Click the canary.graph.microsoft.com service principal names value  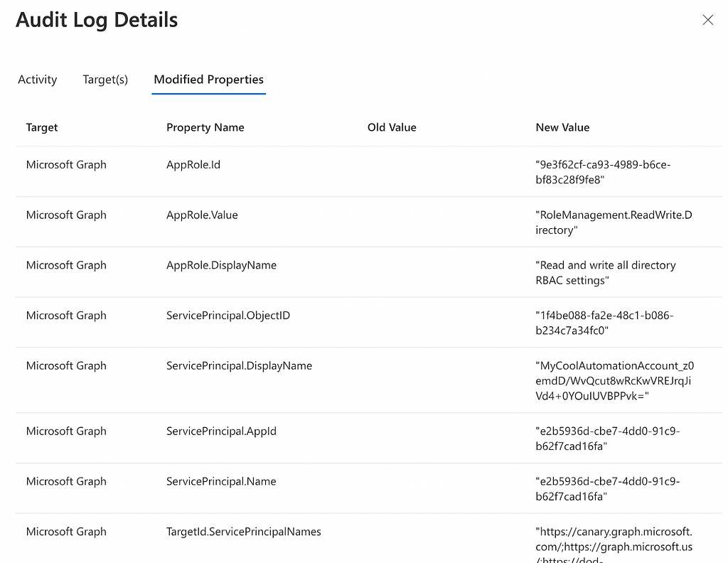click(614, 545)
